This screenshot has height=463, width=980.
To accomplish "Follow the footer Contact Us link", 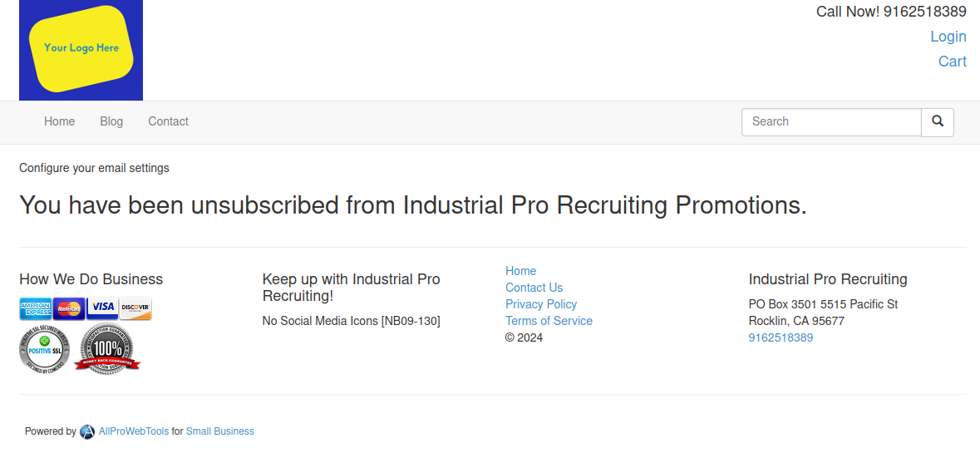I will coord(534,288).
